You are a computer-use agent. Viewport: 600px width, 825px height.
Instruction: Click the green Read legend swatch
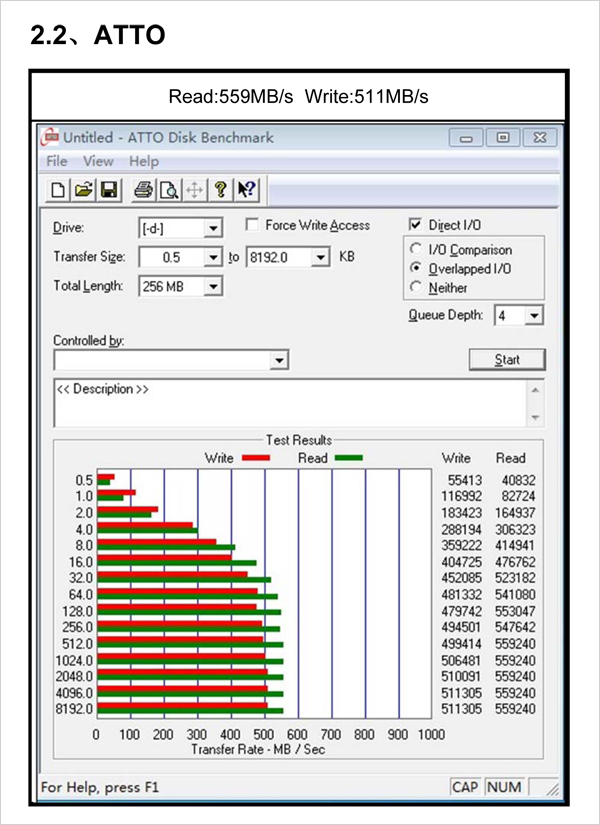(348, 458)
